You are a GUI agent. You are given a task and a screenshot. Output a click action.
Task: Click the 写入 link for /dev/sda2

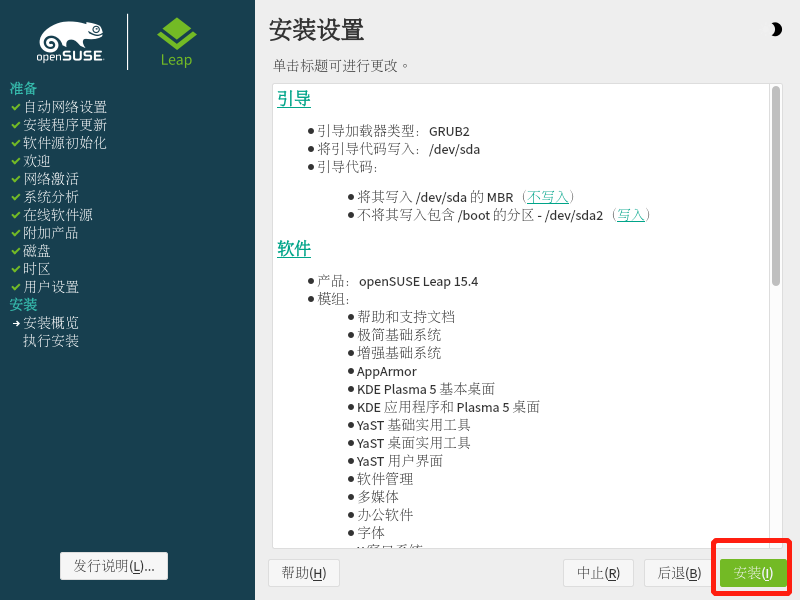(x=630, y=215)
